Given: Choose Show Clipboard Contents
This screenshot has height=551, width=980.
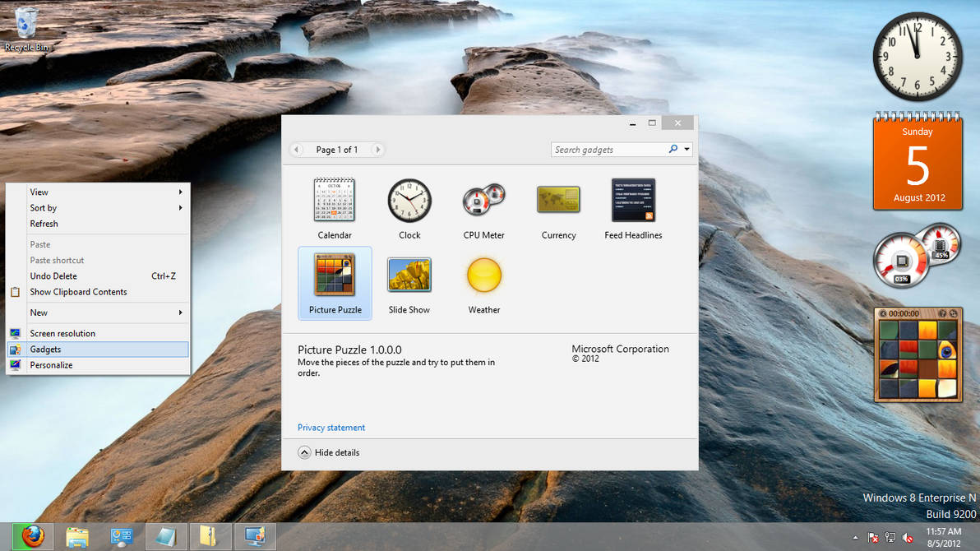Looking at the screenshot, I should coord(98,291).
